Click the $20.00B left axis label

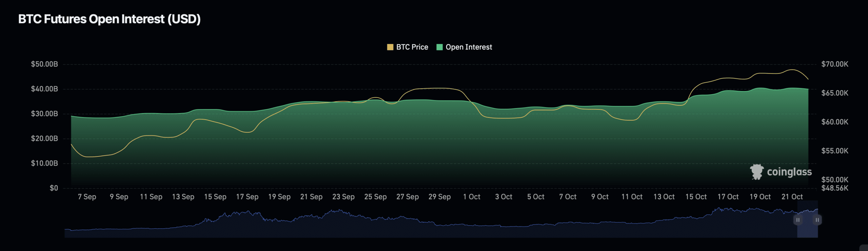point(44,138)
